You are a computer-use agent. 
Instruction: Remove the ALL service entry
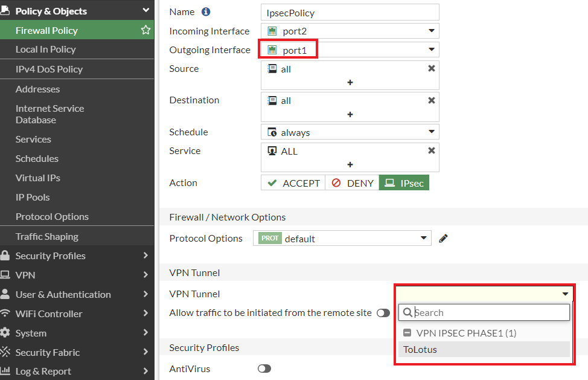(432, 151)
